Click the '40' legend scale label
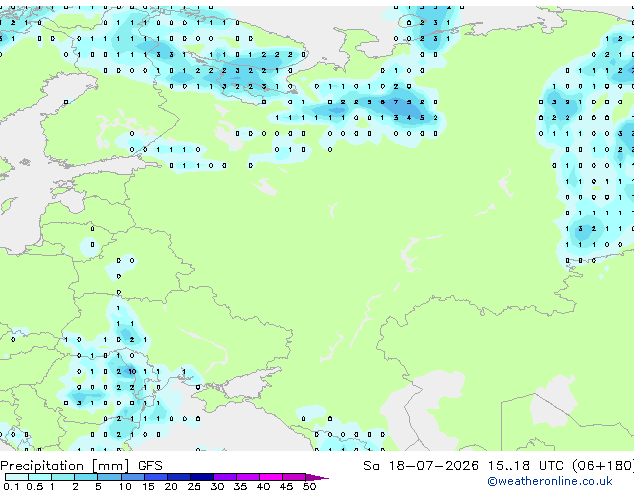Image resolution: width=634 pixels, height=490 pixels. click(263, 486)
